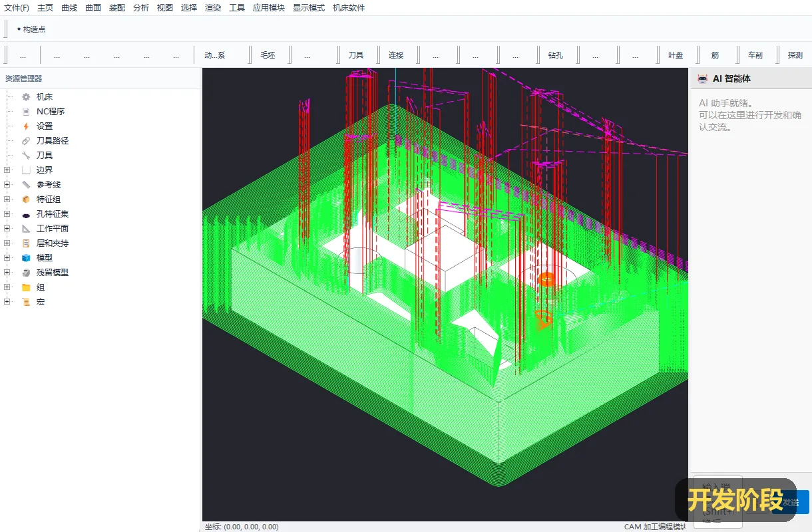Screen dimensions: 812x532
Task: Click the 资源管理器 panel title
Action: click(24, 78)
